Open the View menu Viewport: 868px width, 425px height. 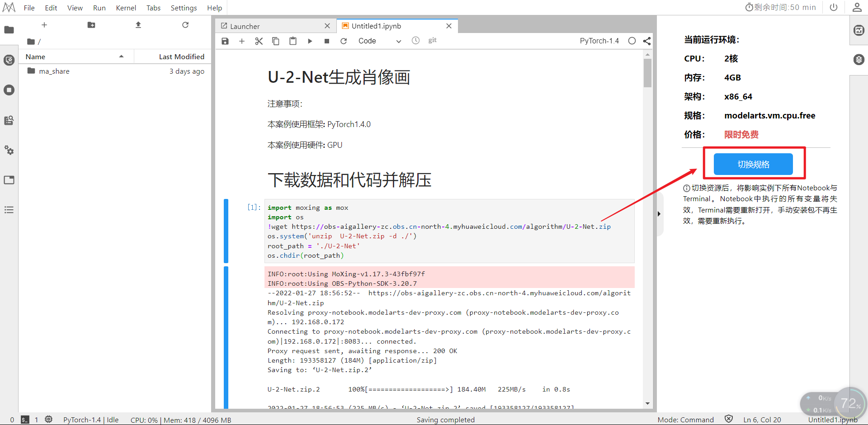coord(75,8)
